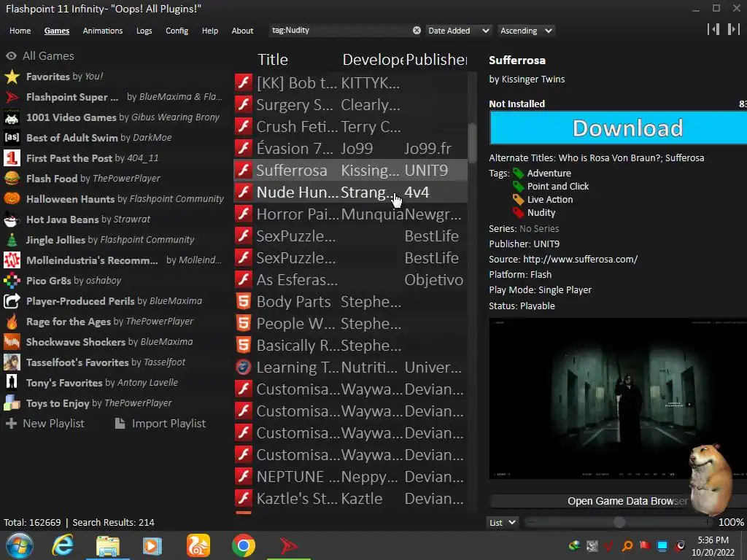Viewport: 747px width, 560px height.
Task: Select the Horror Pai... game row
Action: [351, 214]
